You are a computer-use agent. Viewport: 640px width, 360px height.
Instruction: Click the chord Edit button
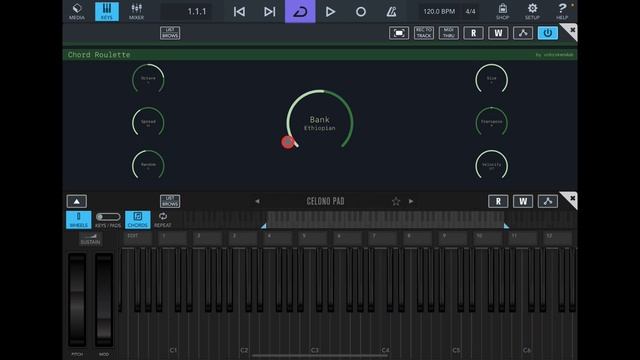point(138,238)
